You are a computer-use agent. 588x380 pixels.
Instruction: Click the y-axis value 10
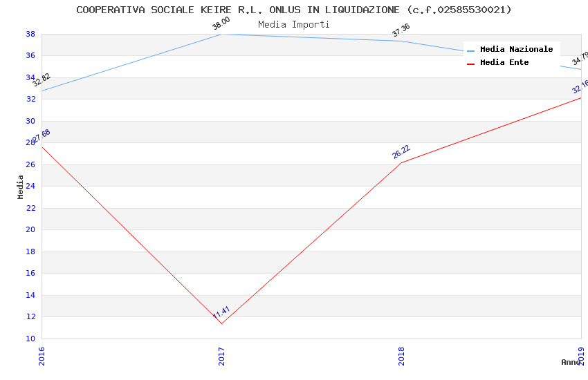(30, 339)
